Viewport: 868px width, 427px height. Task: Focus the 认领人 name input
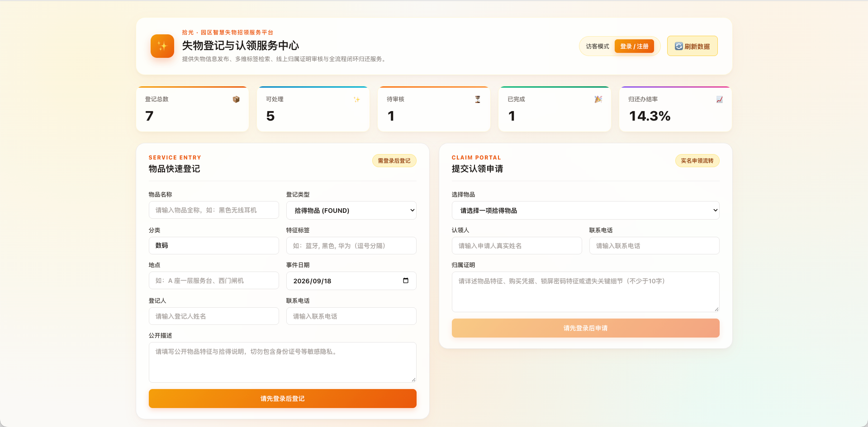click(x=517, y=246)
